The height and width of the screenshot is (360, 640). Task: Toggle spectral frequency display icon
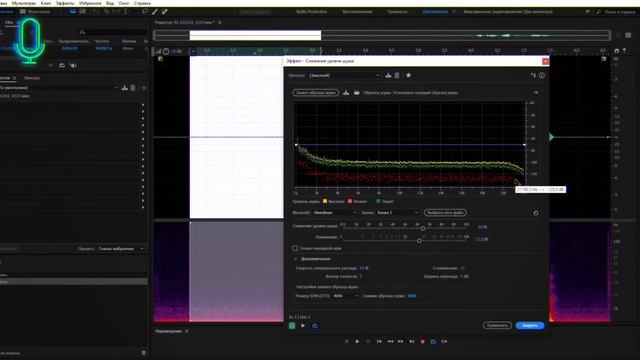73,11
